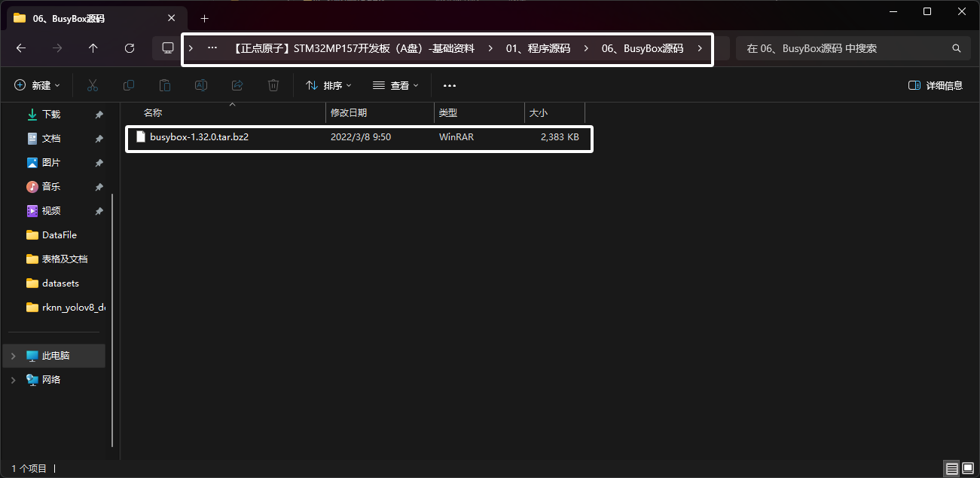Image resolution: width=980 pixels, height=478 pixels.
Task: Expand chevron after 06、BusyBox源码 breadcrumb
Action: pyautogui.click(x=701, y=48)
